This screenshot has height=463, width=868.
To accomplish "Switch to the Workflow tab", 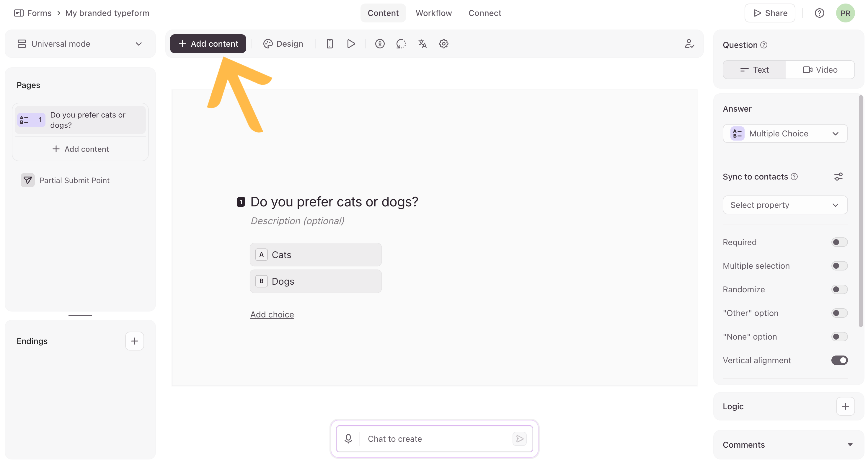I will pos(433,13).
